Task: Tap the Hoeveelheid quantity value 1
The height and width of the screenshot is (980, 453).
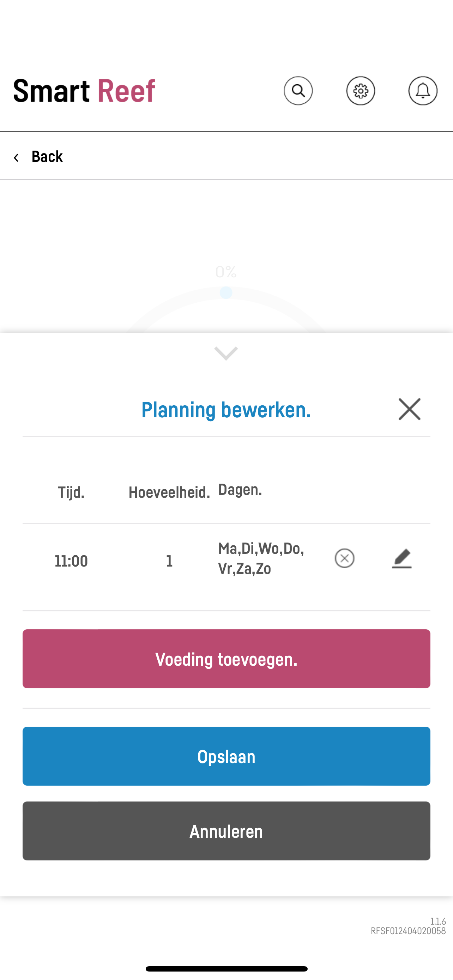Action: [x=169, y=561]
